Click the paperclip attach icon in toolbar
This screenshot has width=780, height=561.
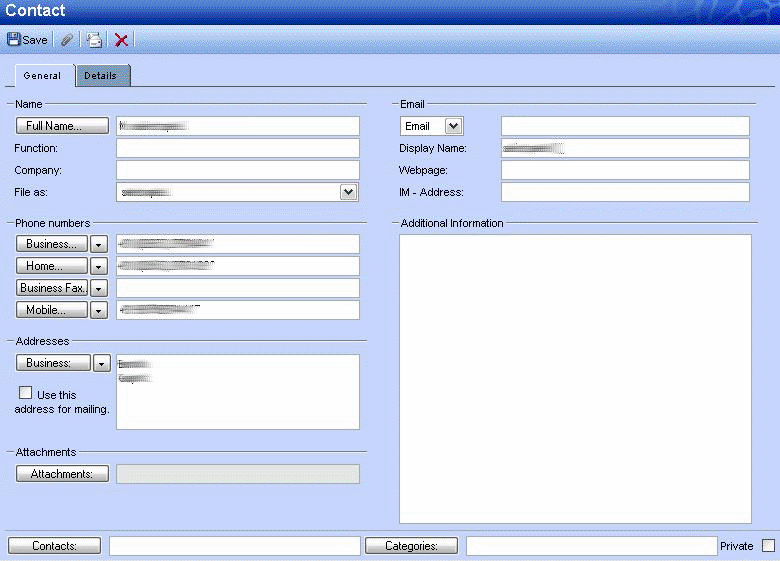(67, 40)
